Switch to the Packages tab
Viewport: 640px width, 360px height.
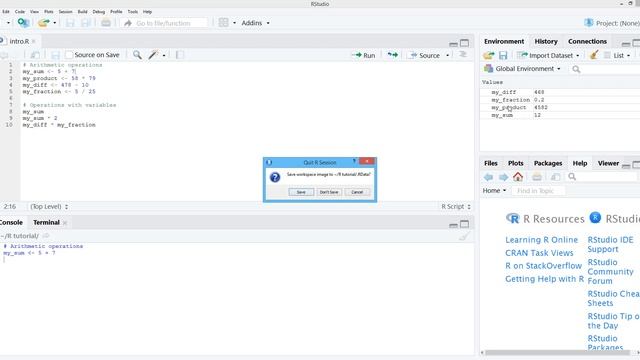tap(548, 163)
